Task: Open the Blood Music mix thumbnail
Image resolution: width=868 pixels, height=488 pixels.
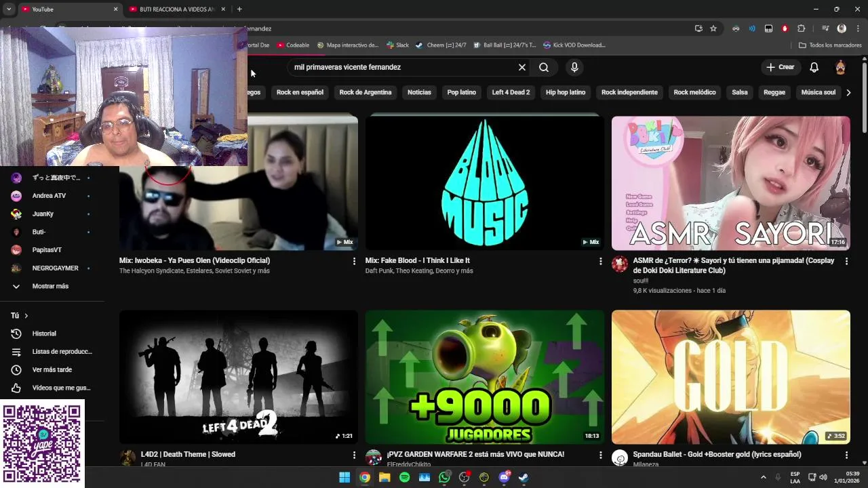Action: point(484,182)
